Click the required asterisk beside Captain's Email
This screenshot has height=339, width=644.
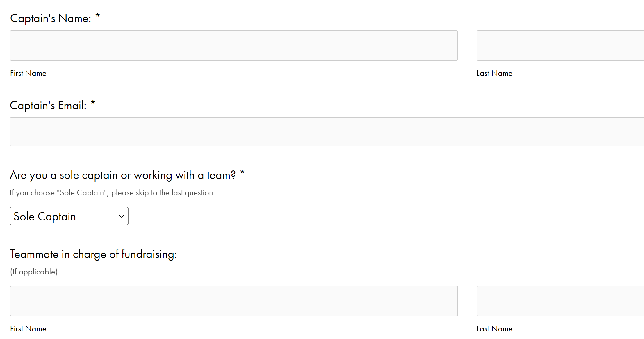point(93,103)
